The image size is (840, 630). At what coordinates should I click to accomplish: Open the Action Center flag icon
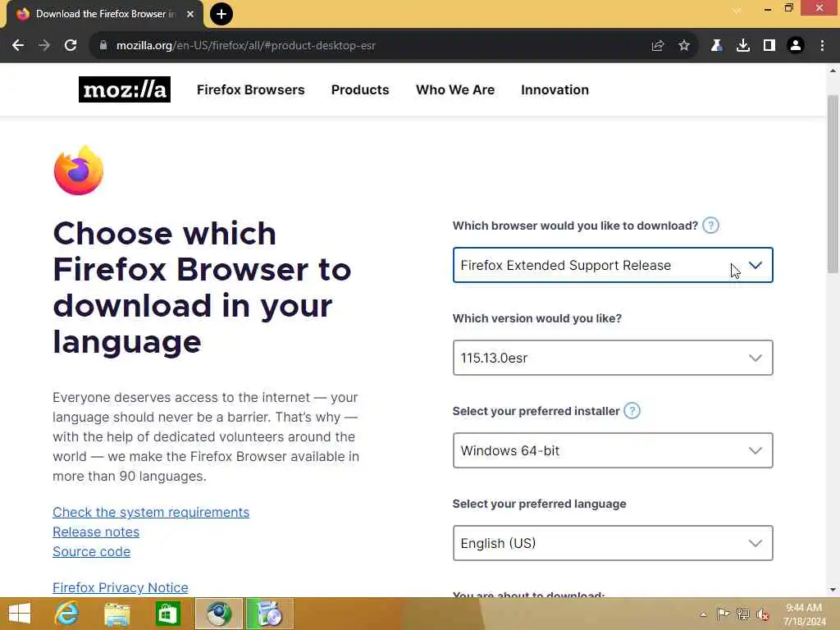coord(723,614)
